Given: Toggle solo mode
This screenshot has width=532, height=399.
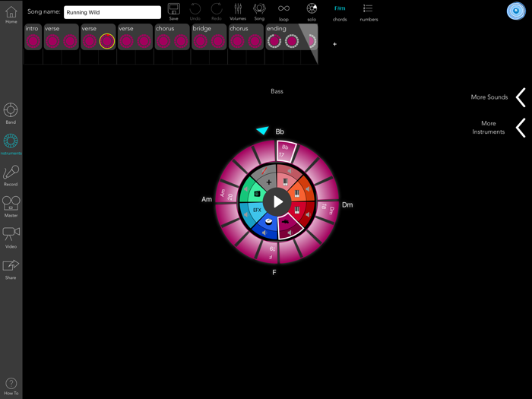Looking at the screenshot, I should click(x=312, y=11).
